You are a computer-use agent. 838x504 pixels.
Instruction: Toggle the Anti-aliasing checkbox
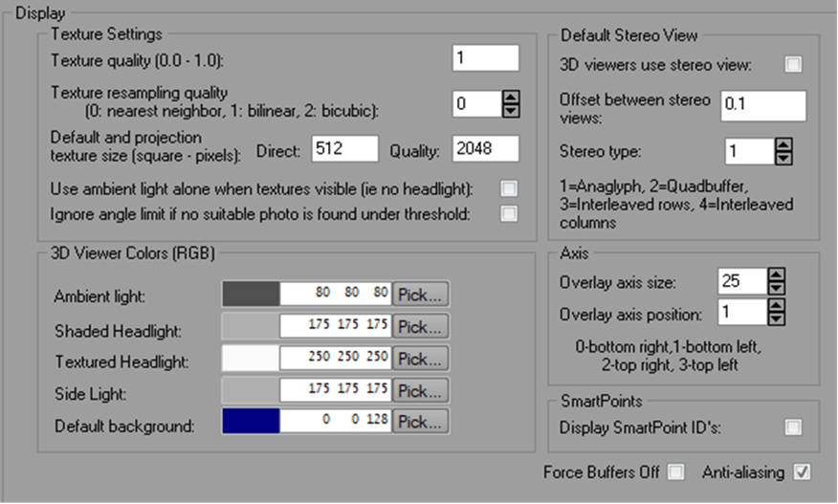pyautogui.click(x=802, y=471)
